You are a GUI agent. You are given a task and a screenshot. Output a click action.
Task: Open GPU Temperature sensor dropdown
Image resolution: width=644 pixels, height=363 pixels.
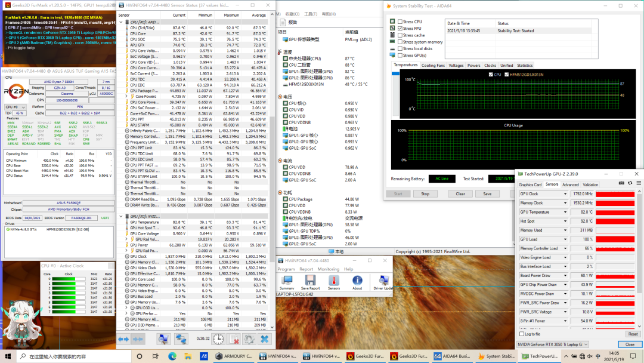click(565, 212)
